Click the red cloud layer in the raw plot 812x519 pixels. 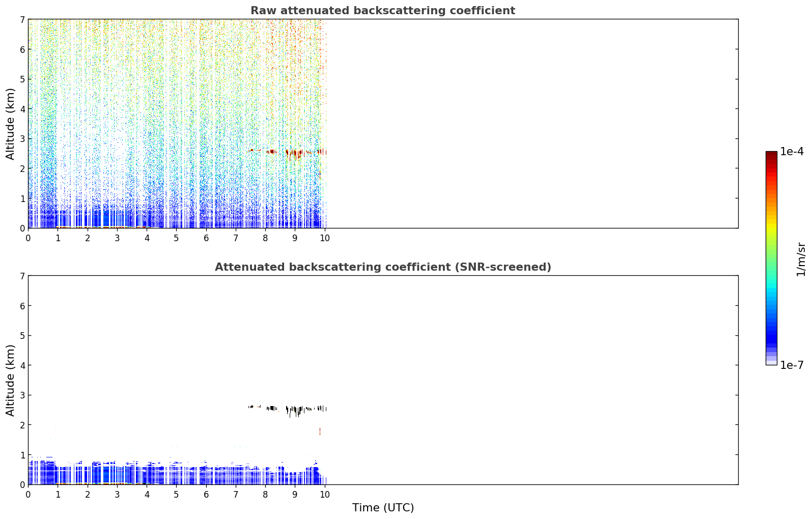pyautogui.click(x=288, y=152)
